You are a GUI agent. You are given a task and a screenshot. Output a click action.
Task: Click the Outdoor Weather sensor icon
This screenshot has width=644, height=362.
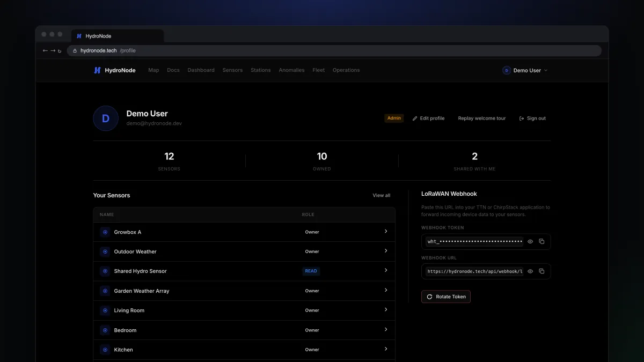point(105,252)
